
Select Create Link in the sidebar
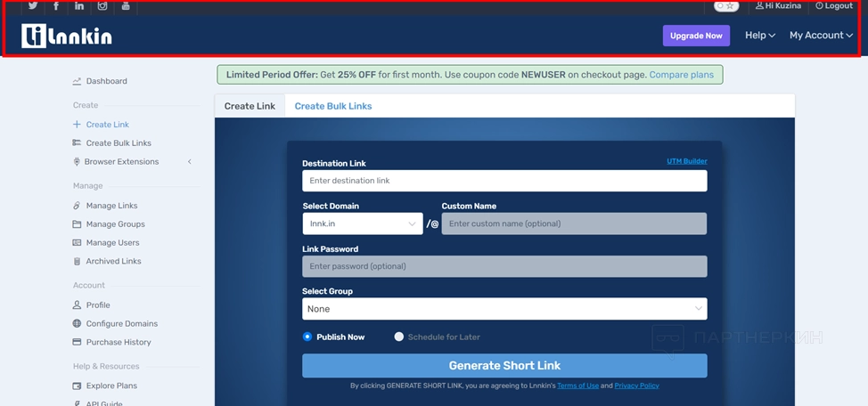pos(108,125)
